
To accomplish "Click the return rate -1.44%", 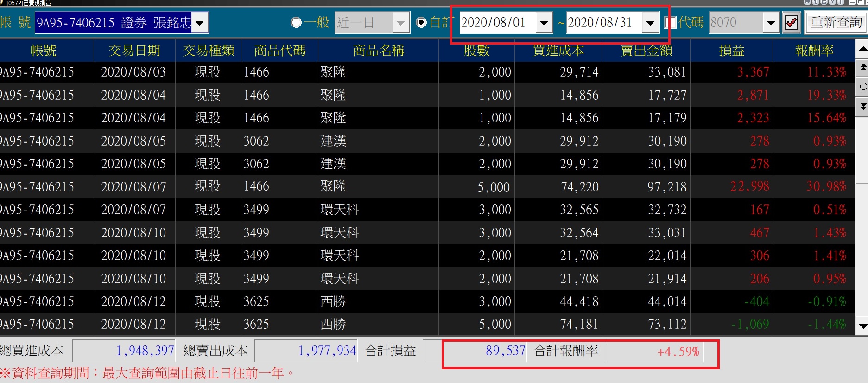I will (x=827, y=324).
